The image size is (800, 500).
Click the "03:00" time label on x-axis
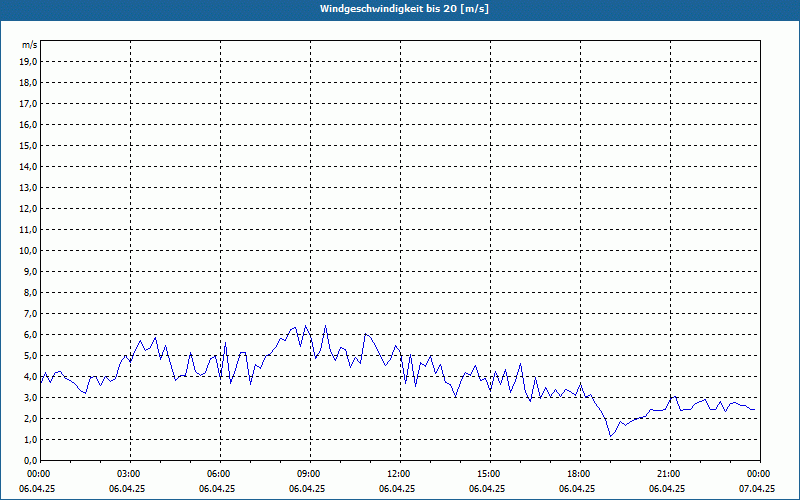[130, 474]
